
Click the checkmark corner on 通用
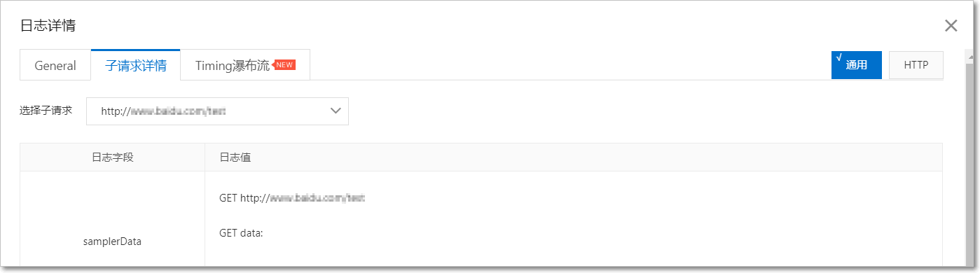tap(838, 57)
